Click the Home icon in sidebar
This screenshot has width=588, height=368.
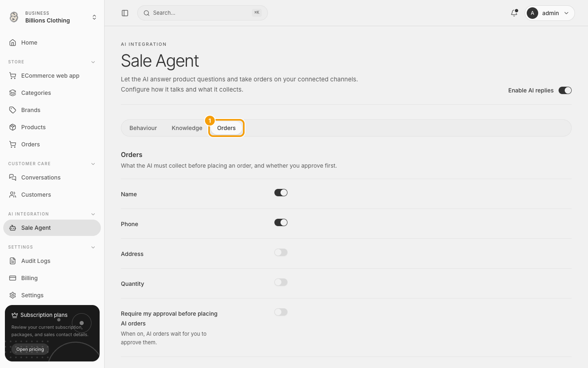[x=13, y=43]
